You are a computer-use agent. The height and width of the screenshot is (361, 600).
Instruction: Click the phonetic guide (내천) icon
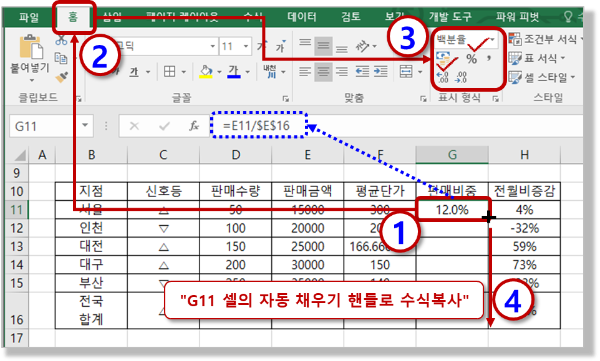coord(270,72)
